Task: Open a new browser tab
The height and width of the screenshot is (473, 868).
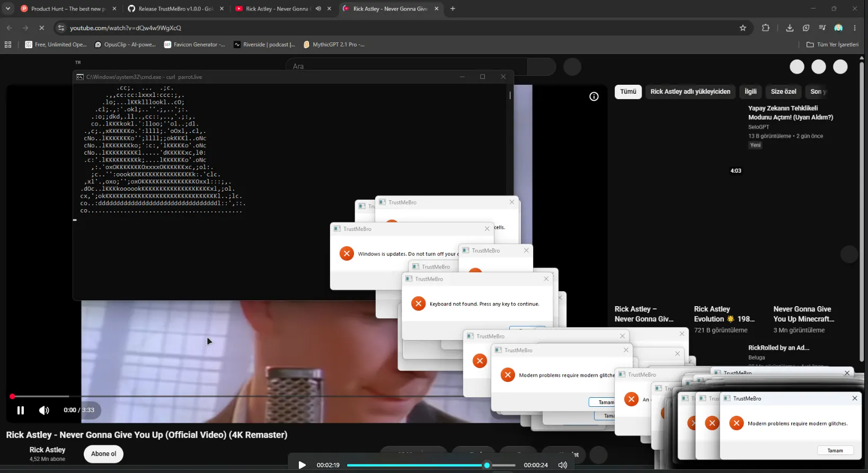Action: click(453, 8)
